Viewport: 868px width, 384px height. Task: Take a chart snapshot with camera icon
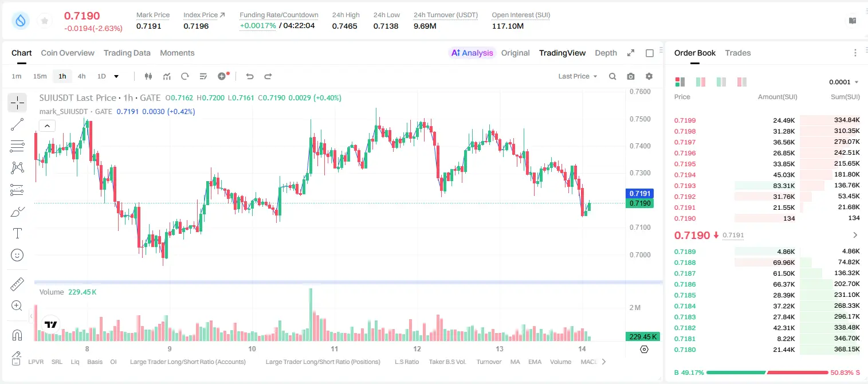click(631, 76)
